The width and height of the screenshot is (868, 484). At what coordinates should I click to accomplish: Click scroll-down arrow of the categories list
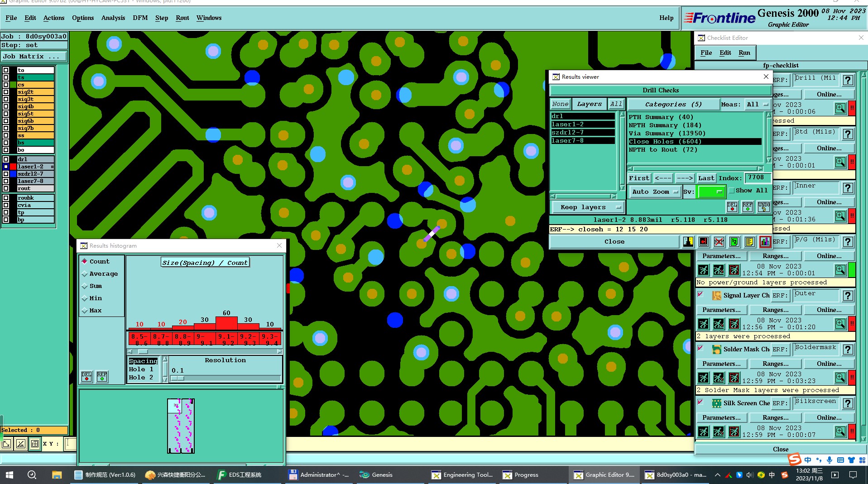pyautogui.click(x=768, y=160)
